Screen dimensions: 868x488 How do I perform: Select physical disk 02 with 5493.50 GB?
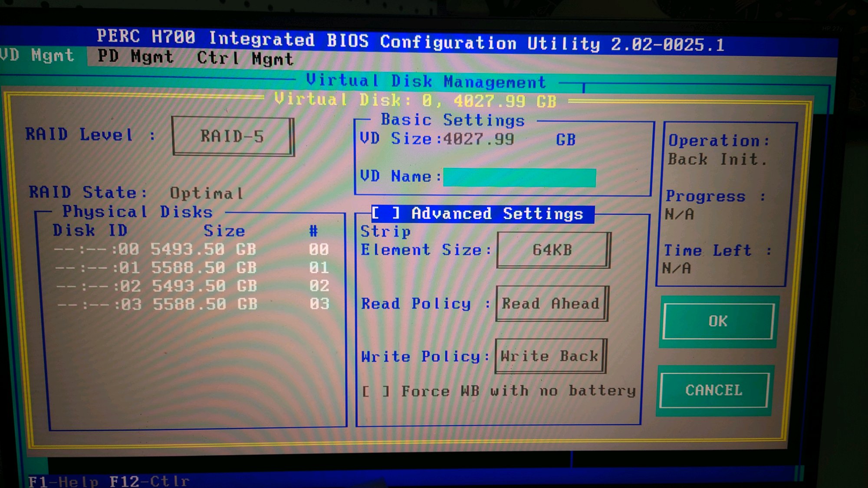click(193, 286)
